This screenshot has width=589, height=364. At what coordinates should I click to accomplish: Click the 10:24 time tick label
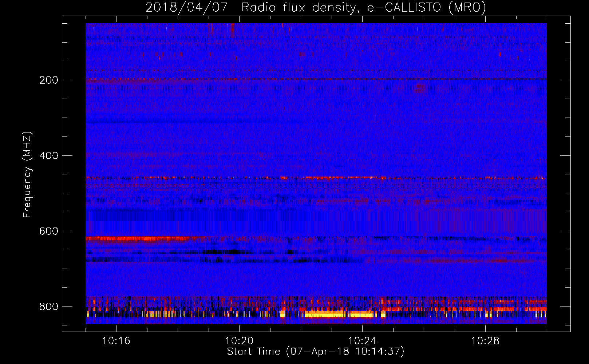point(362,341)
